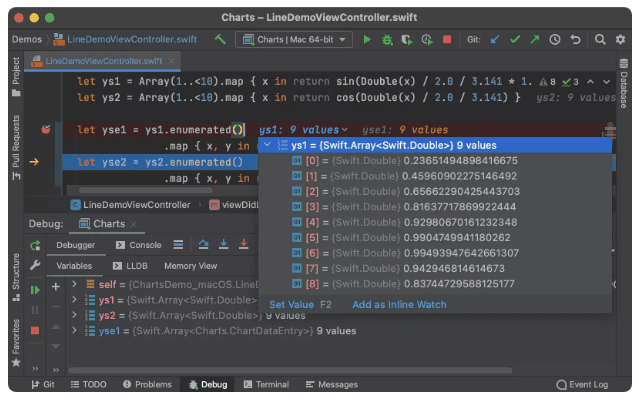This screenshot has height=402, width=639.
Task: Go to previous highlighted error arrow
Action: tap(590, 82)
